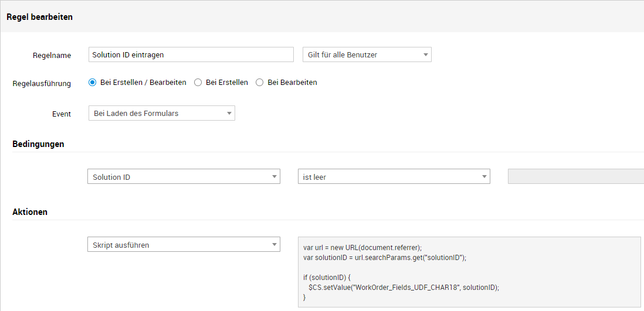644x311 pixels.
Task: Click the script line 'if (solutionID) {'
Action: pyautogui.click(x=327, y=278)
